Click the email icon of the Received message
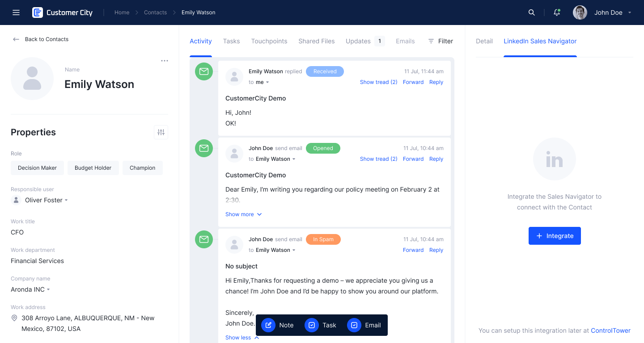Viewport: 644px width, 343px height. [x=204, y=71]
